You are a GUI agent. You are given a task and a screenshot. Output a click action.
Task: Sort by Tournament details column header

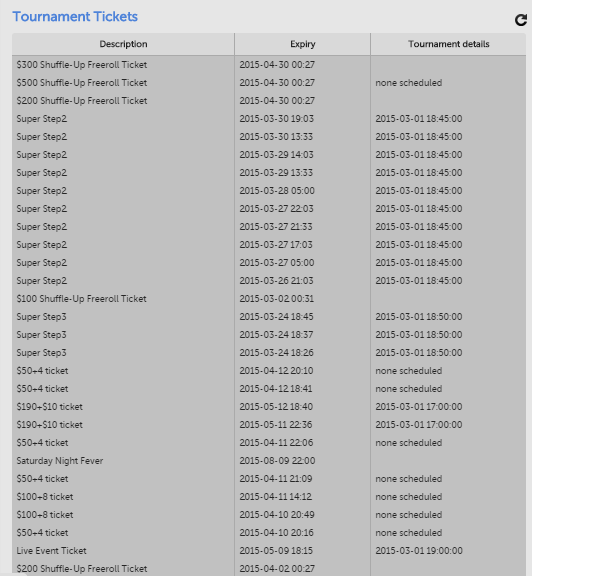448,44
